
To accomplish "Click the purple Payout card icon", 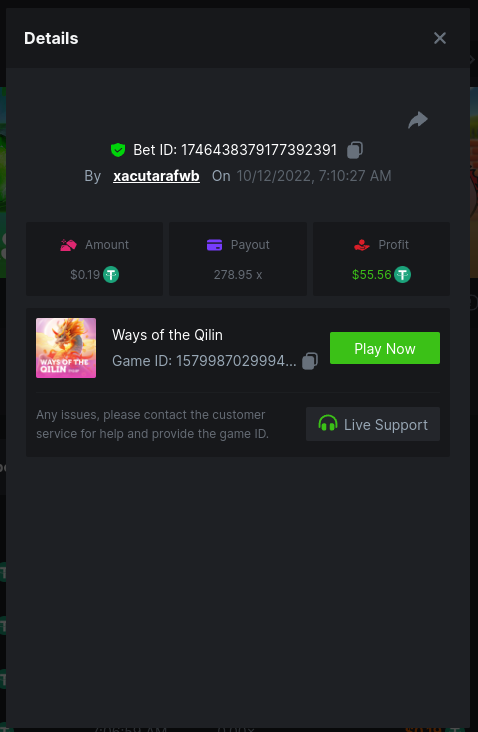I will (x=214, y=245).
